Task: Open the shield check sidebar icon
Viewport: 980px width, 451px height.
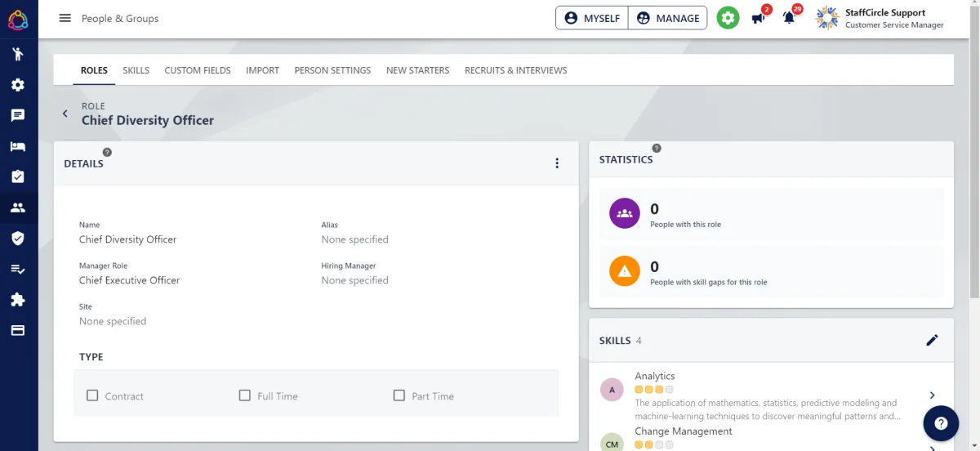Action: (x=18, y=238)
